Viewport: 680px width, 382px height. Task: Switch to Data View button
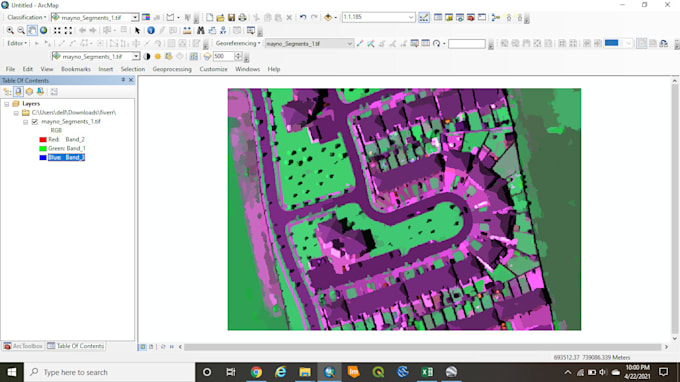click(x=143, y=347)
